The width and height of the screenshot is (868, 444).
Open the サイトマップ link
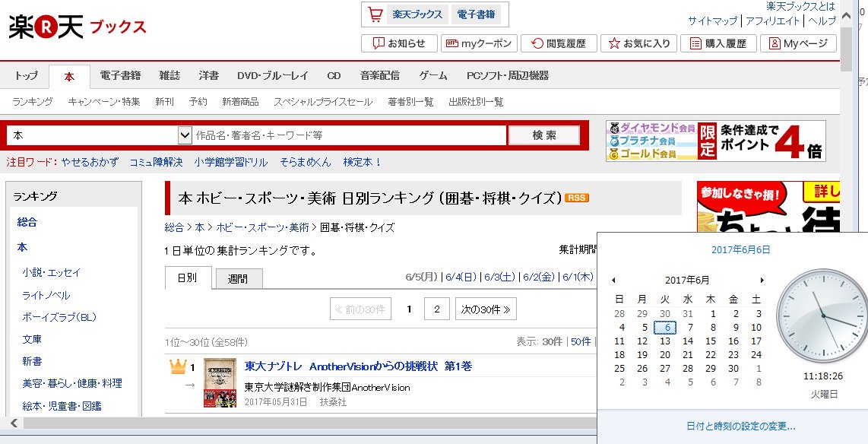tap(712, 21)
